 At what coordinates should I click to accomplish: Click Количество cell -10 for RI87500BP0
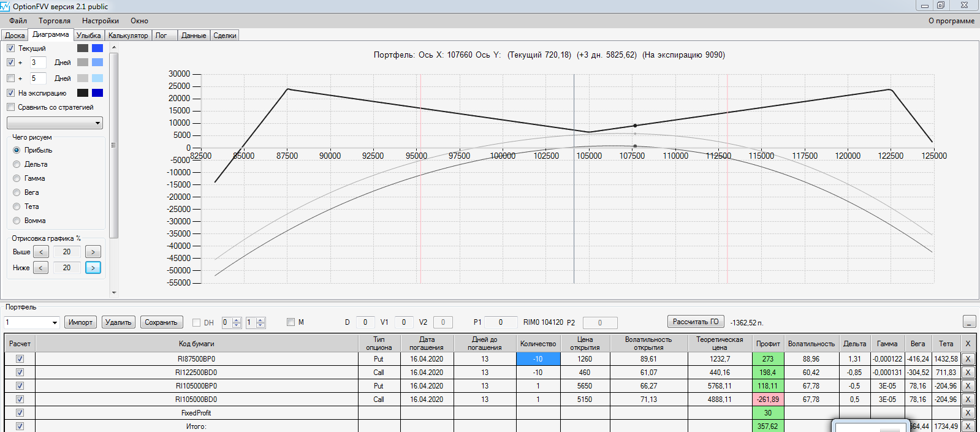tap(538, 359)
